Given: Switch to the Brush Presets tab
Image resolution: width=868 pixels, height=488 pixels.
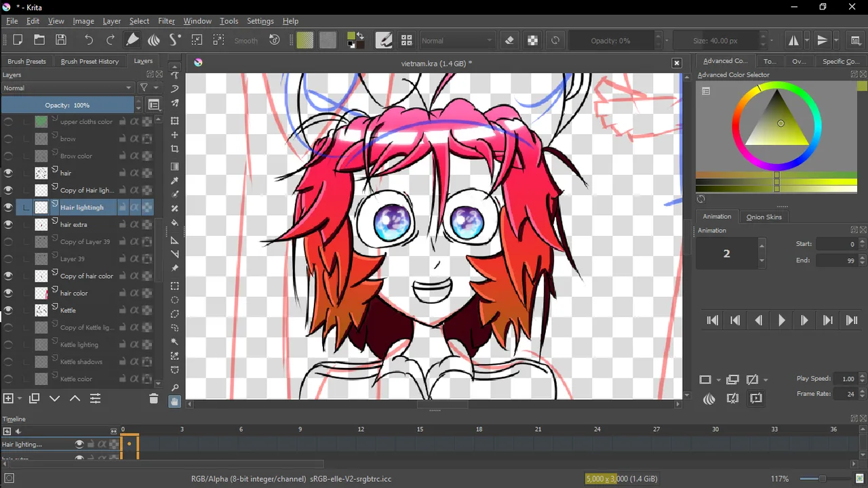Looking at the screenshot, I should pyautogui.click(x=27, y=61).
